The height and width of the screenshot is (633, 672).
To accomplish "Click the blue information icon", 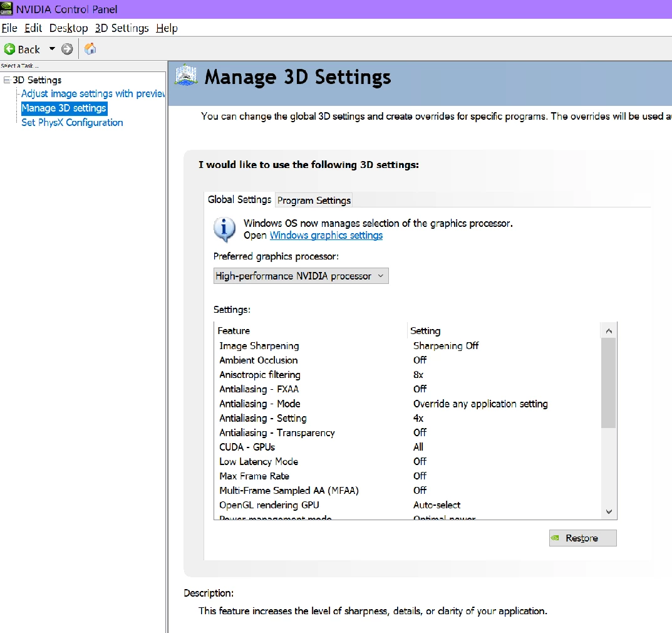I will tap(225, 229).
